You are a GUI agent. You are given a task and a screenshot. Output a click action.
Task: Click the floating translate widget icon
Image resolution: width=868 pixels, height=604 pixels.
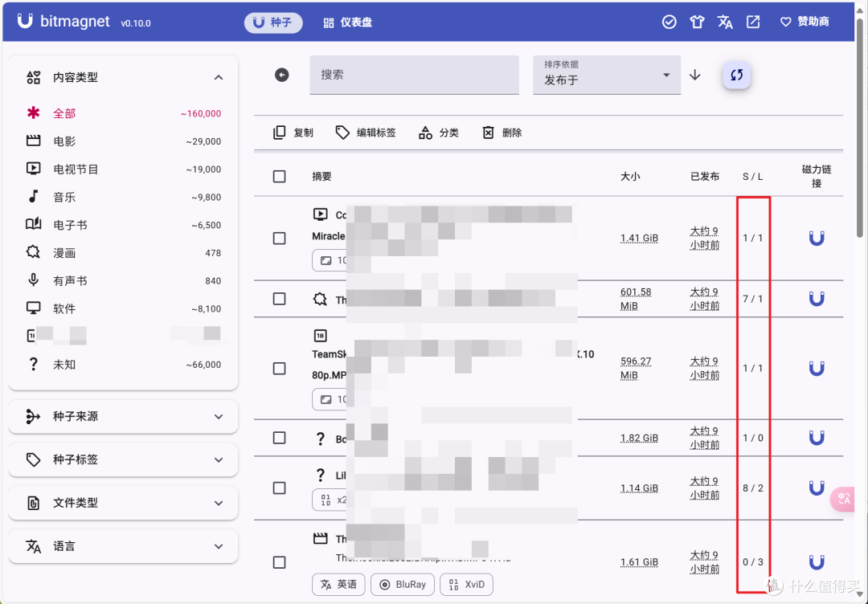click(x=843, y=499)
